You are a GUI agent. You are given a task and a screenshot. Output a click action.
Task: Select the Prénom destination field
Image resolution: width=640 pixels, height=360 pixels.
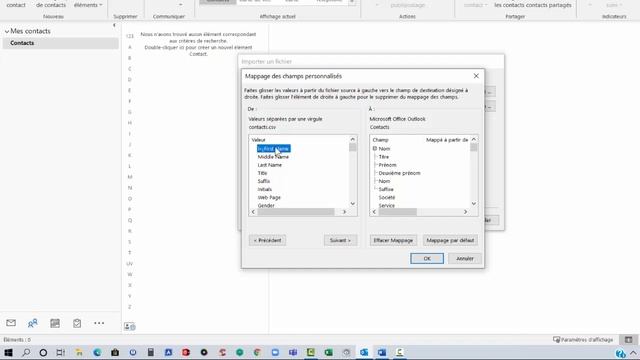tap(387, 165)
